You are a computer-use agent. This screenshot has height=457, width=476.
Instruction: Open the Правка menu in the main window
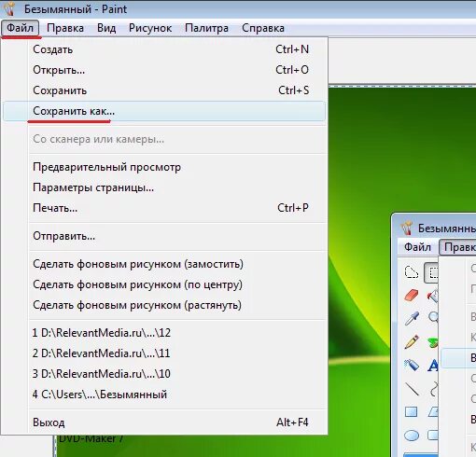click(65, 28)
